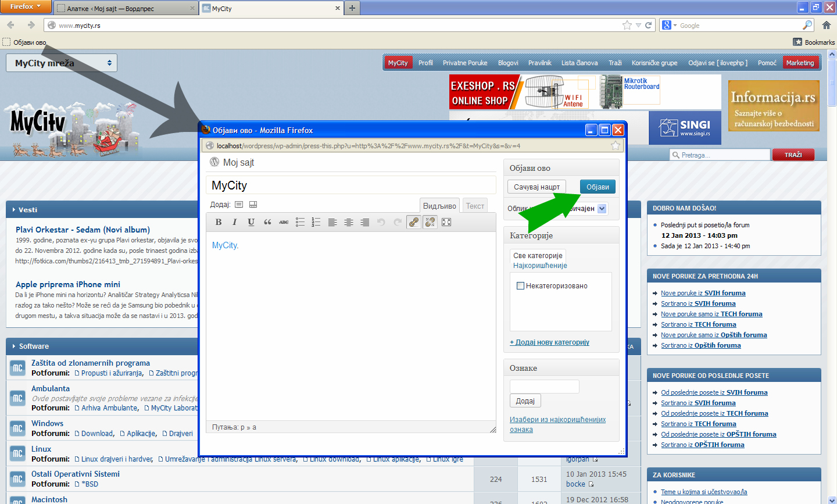This screenshot has height=504, width=837.
Task: Click the search magnifier in the Google box
Action: [807, 25]
